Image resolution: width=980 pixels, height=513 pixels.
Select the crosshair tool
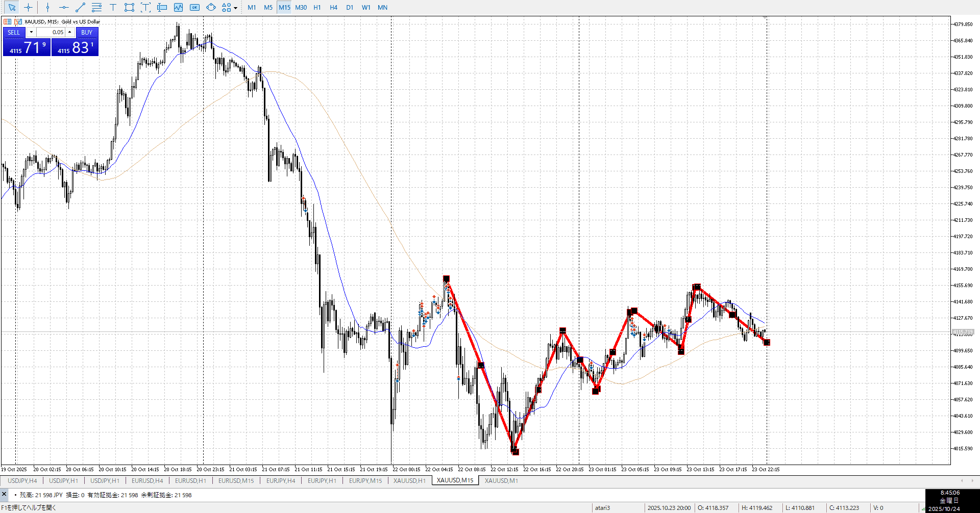click(28, 7)
